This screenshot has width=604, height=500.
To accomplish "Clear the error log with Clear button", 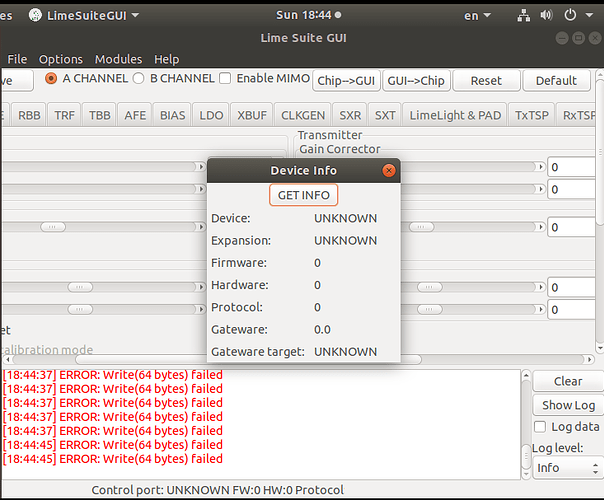I will tap(568, 381).
